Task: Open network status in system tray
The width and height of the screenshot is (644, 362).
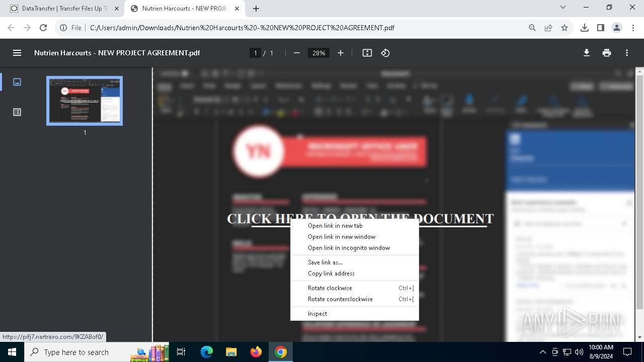Action: 567,352
